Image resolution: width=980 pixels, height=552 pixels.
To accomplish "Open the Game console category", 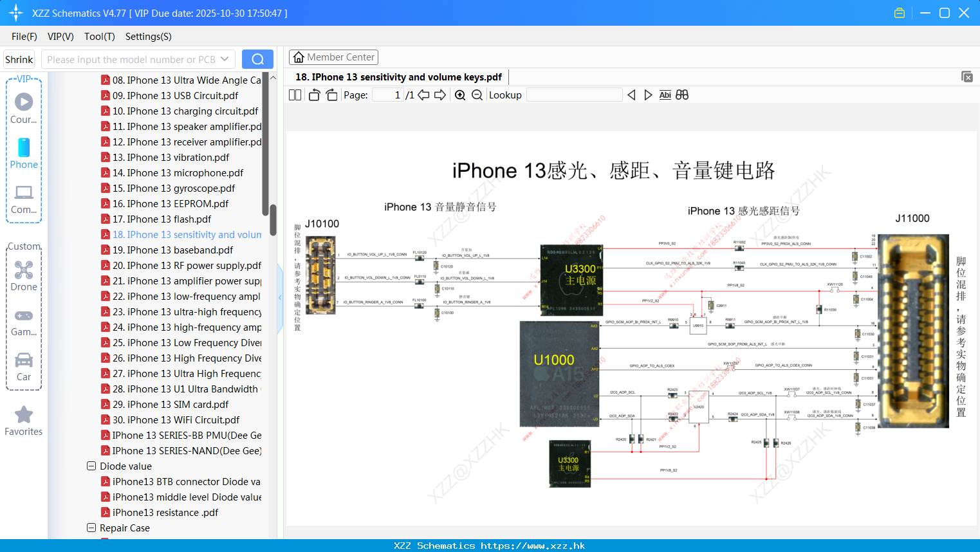I will (24, 322).
